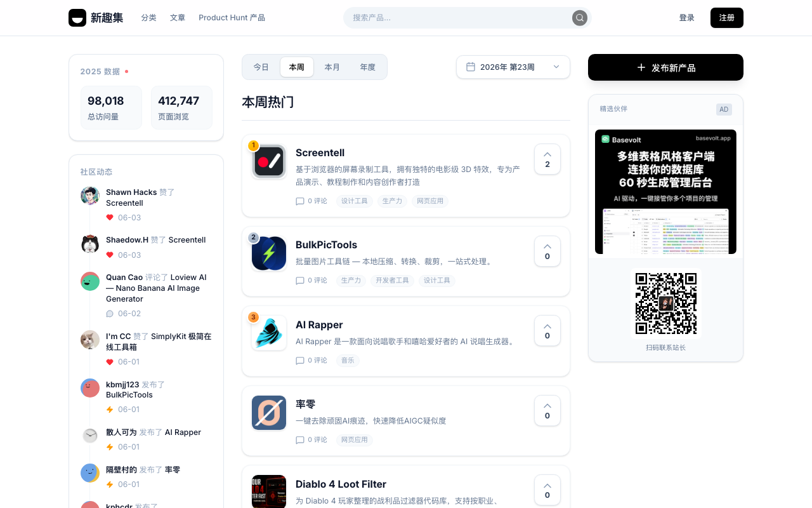This screenshot has height=508, width=812.
Task: Click Loview AI Nano Banana link in feed
Action: 156,288
